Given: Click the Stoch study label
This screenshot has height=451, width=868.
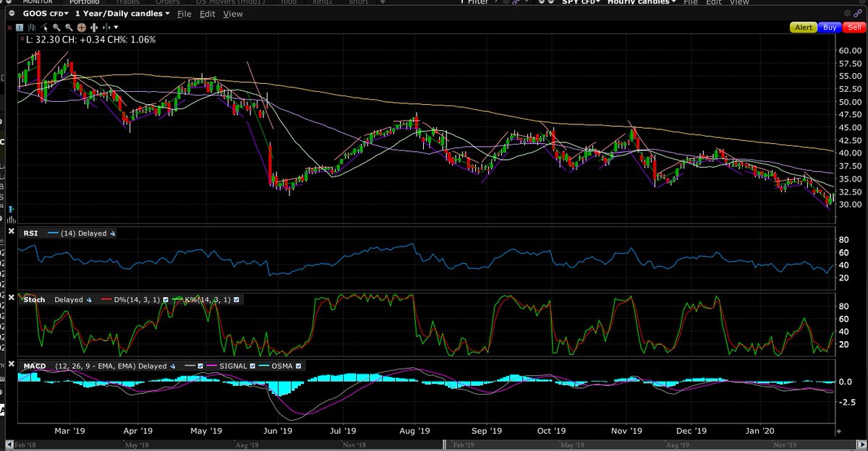Looking at the screenshot, I should [34, 300].
